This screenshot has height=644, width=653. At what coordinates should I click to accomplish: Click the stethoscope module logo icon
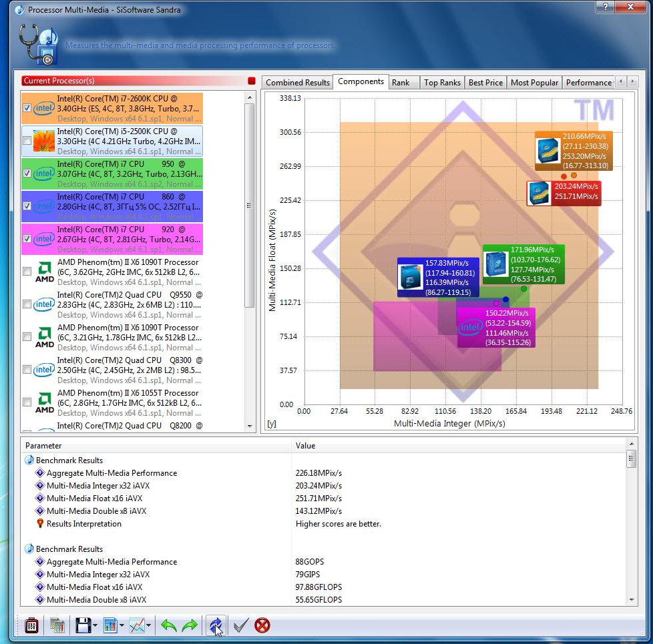[37, 44]
